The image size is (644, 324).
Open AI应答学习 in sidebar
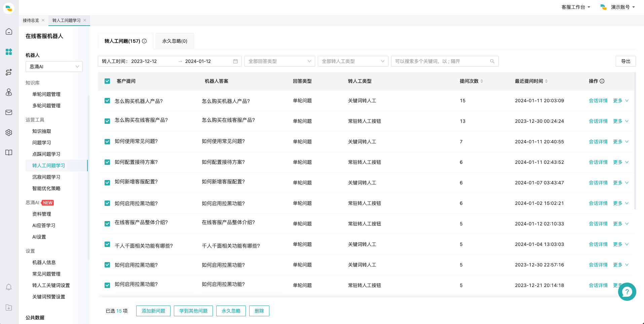click(x=44, y=225)
